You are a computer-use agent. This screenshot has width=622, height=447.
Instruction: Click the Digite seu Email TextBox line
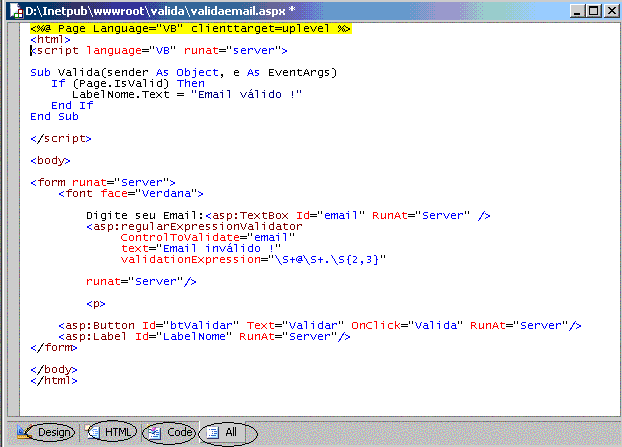288,216
